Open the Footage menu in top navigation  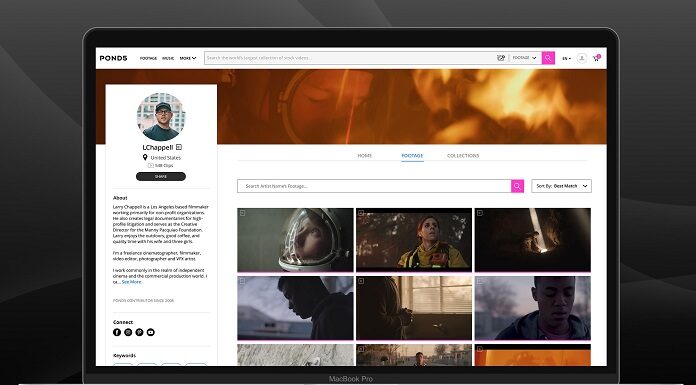tap(148, 58)
